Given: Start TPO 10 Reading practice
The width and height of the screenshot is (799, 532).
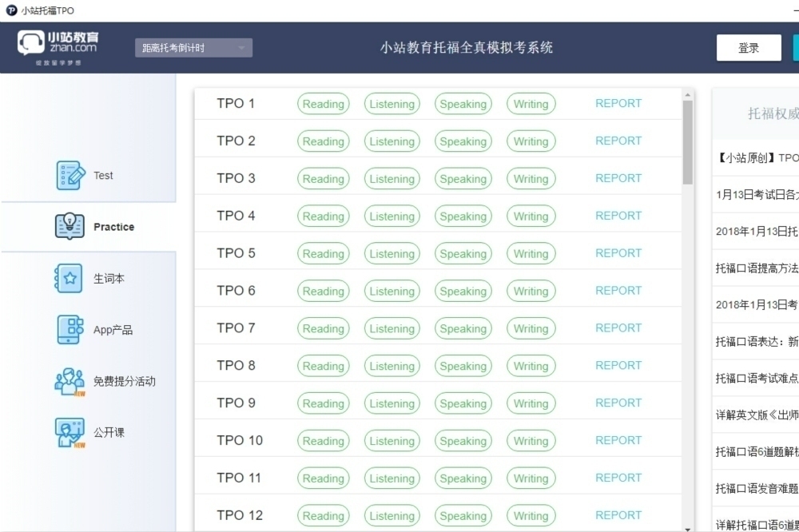Looking at the screenshot, I should (324, 441).
